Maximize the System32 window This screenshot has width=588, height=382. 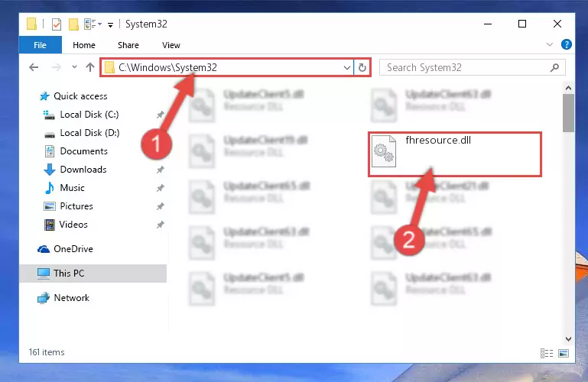point(522,24)
